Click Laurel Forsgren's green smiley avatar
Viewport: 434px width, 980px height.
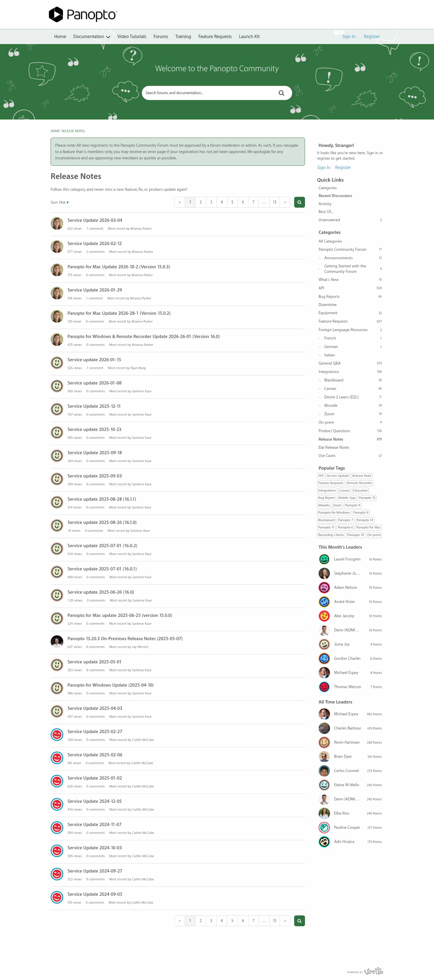(x=324, y=559)
